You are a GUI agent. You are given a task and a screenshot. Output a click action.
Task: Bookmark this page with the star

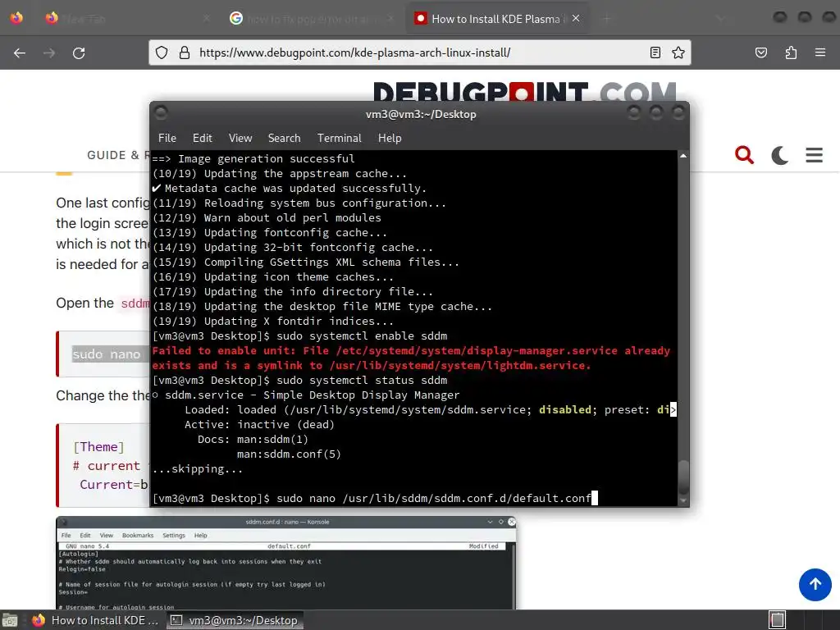point(678,52)
